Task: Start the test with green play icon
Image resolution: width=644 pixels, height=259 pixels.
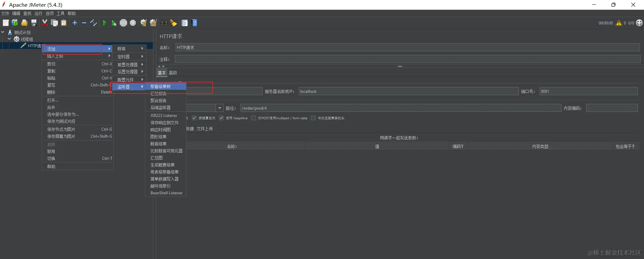Action: (x=104, y=23)
